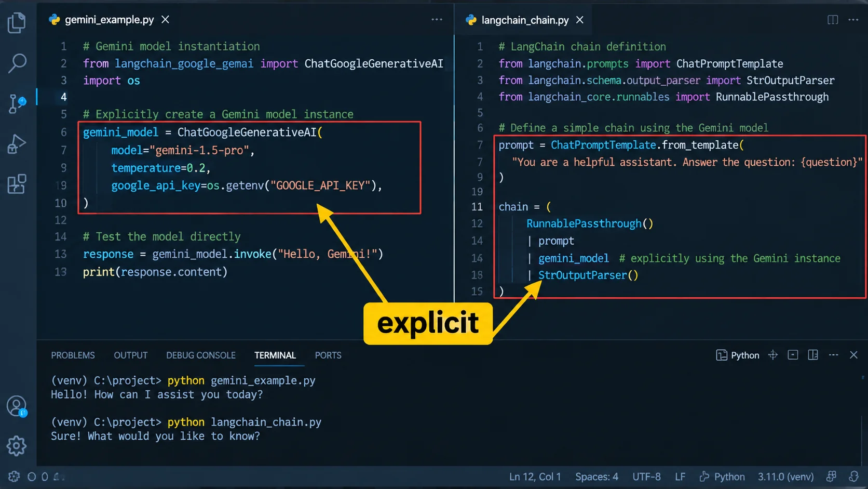Open the DEBUG CONSOLE panel tab

(201, 355)
